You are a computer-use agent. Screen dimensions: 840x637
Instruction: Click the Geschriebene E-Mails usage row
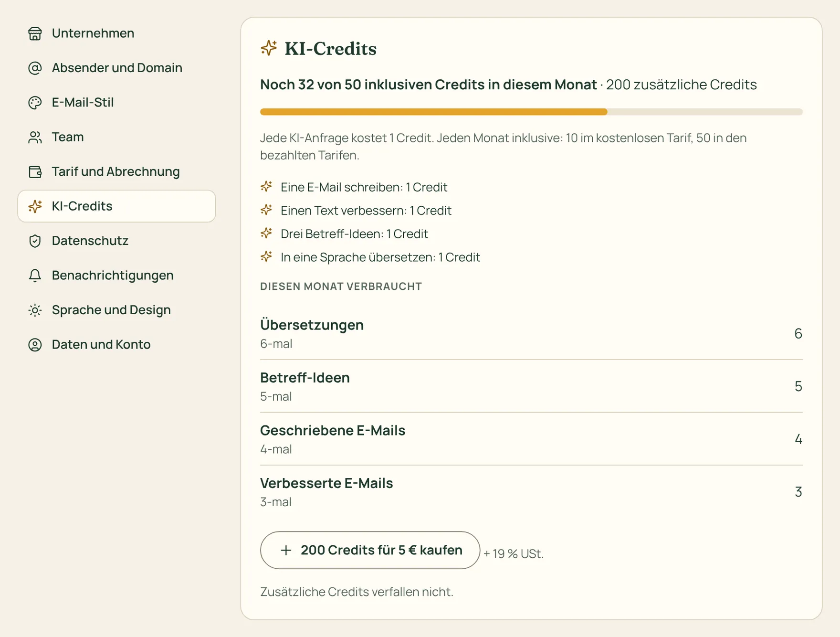click(x=531, y=439)
